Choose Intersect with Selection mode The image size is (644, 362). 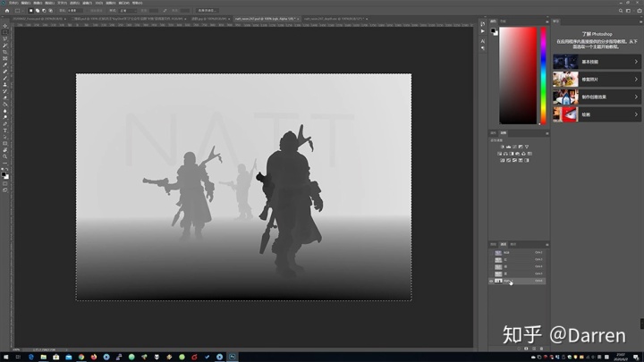point(50,11)
